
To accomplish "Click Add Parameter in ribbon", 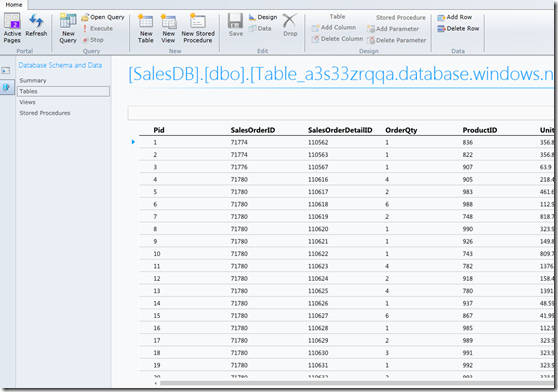I will pos(393,29).
